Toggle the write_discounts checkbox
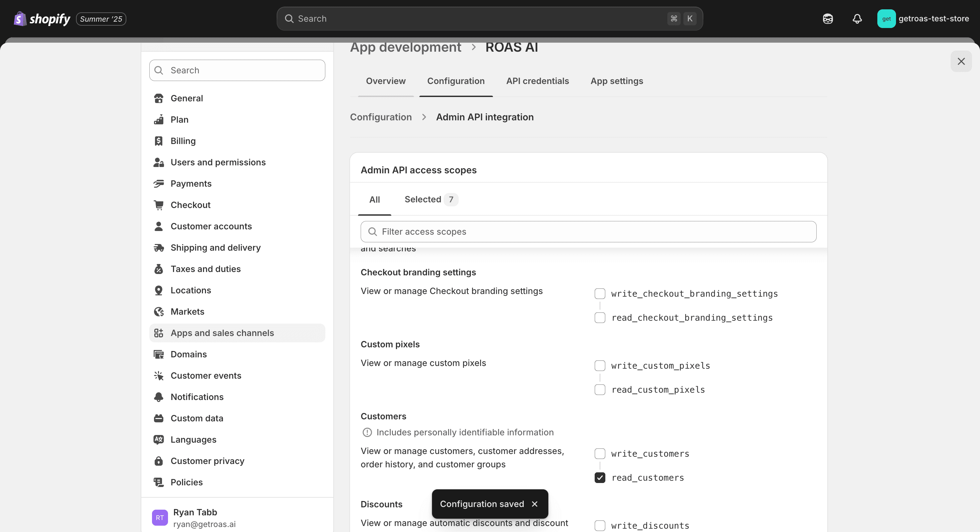The height and width of the screenshot is (532, 980). click(x=600, y=525)
